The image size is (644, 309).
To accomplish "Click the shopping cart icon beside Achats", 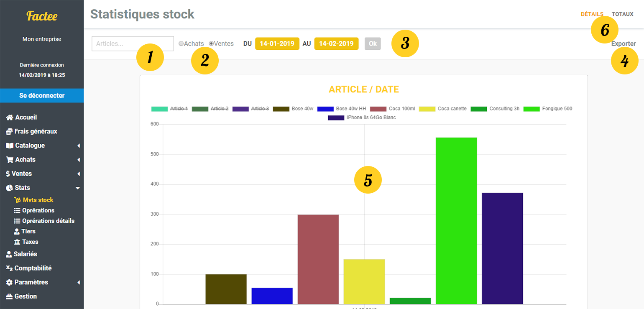I will pos(9,160).
